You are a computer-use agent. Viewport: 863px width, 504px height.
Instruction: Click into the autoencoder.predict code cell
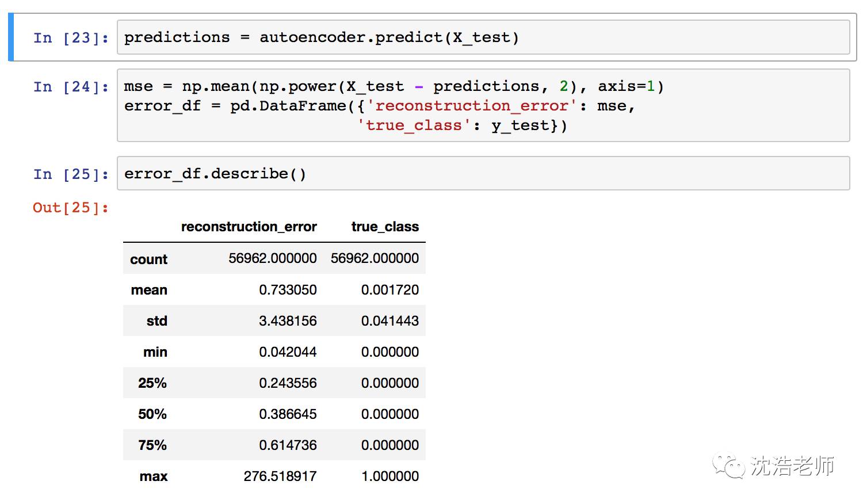click(x=482, y=38)
